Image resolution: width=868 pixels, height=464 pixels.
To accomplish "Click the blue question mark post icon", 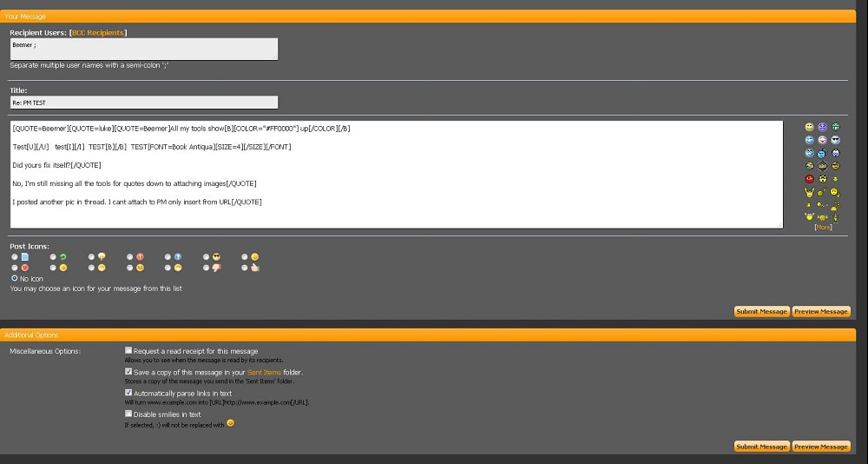I will 178,257.
